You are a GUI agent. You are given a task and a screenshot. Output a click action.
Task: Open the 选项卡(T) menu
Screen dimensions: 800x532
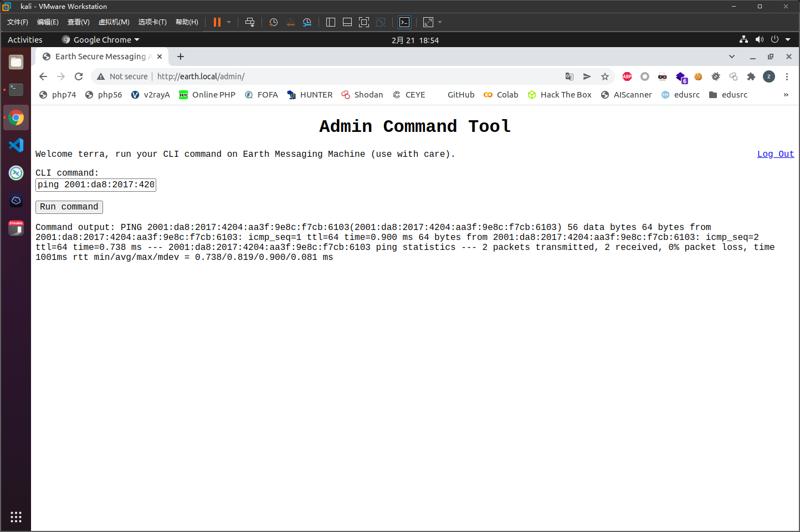coord(152,22)
